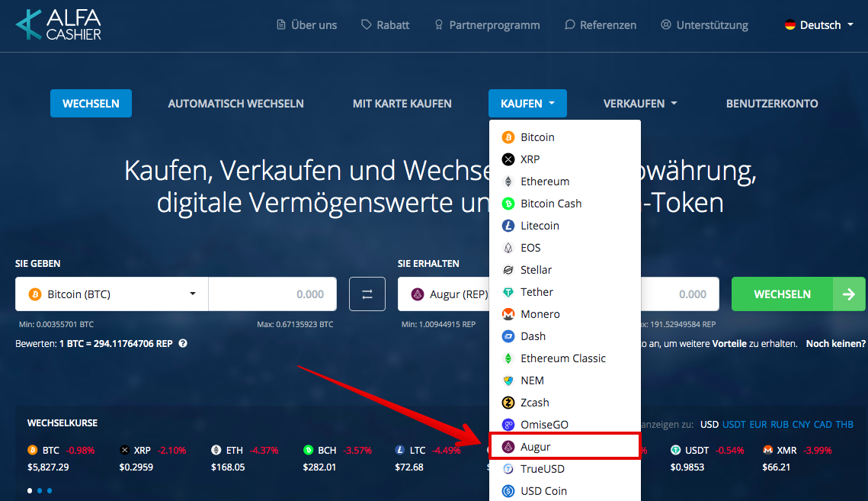Show rates in CNY
The height and width of the screenshot is (501, 868).
(801, 425)
